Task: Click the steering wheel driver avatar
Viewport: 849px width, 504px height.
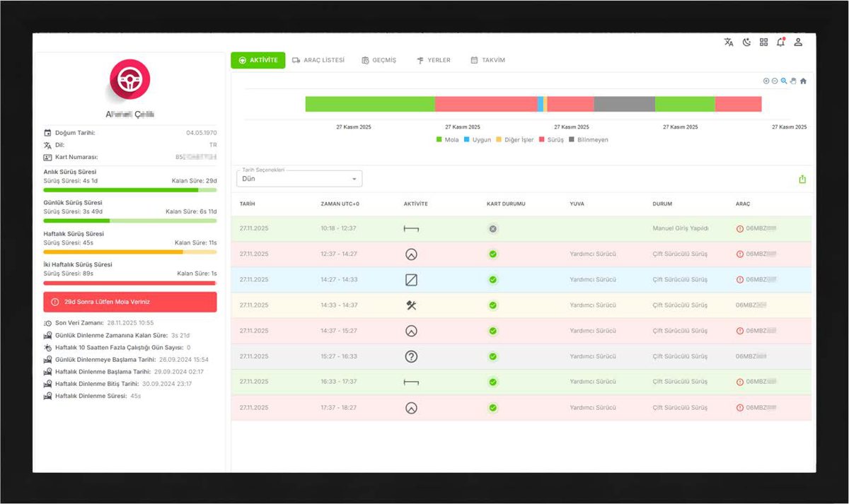Action: point(129,79)
